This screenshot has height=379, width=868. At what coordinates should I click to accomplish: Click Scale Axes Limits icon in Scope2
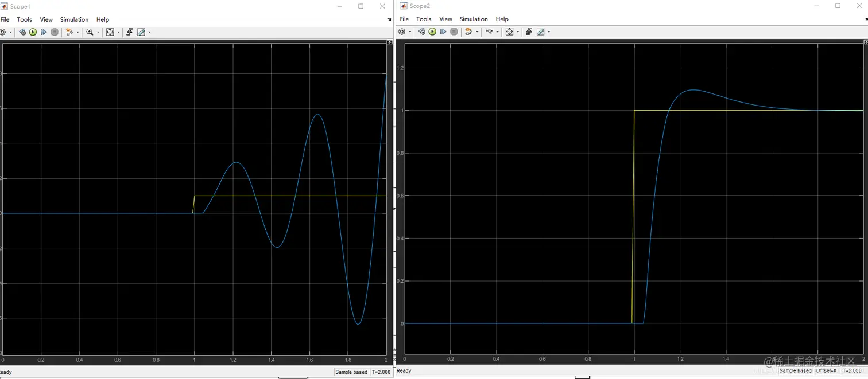[x=509, y=32]
